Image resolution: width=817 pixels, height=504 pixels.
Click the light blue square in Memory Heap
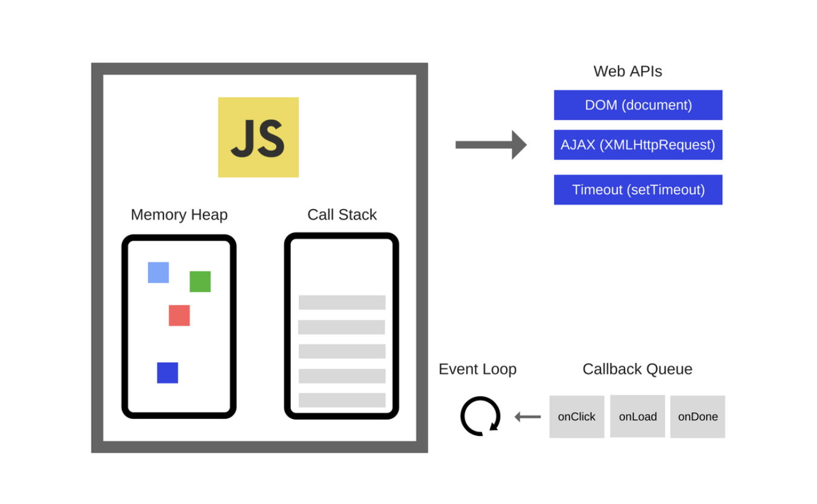pos(158,272)
